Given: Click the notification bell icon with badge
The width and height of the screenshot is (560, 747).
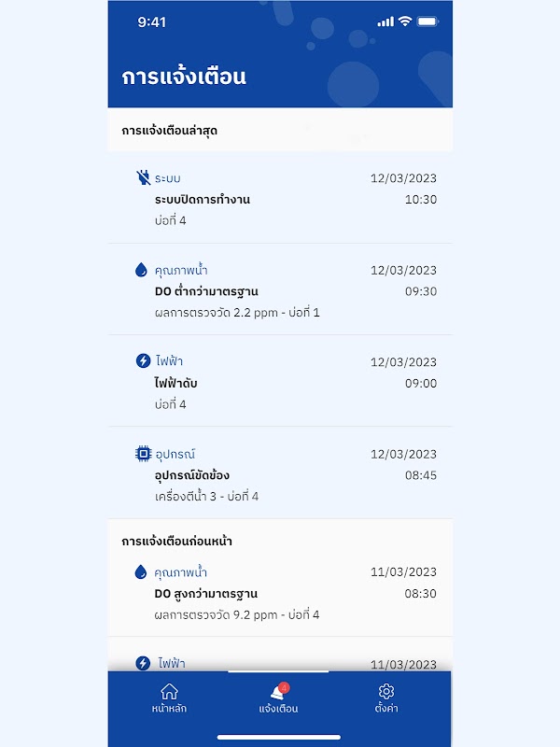Looking at the screenshot, I should (x=279, y=692).
